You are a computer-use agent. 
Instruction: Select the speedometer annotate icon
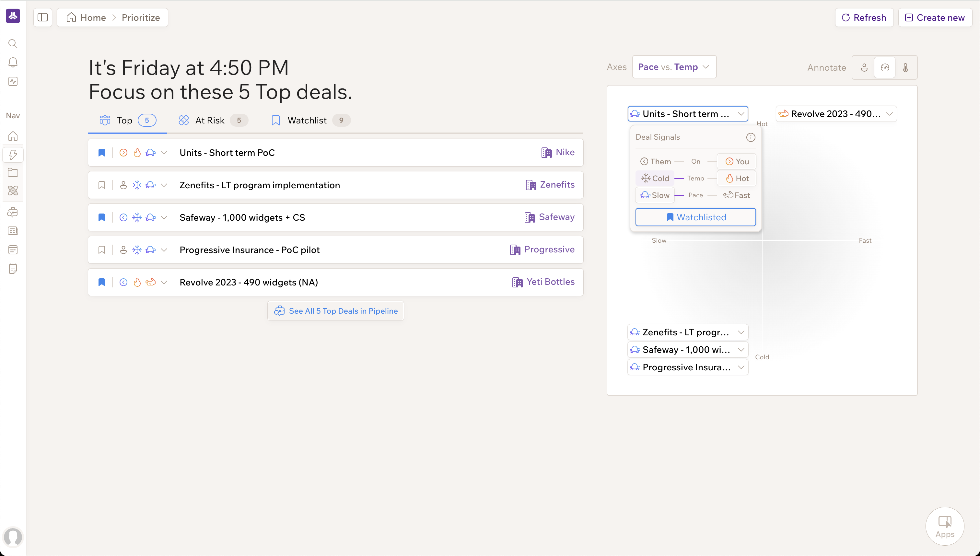click(x=884, y=68)
